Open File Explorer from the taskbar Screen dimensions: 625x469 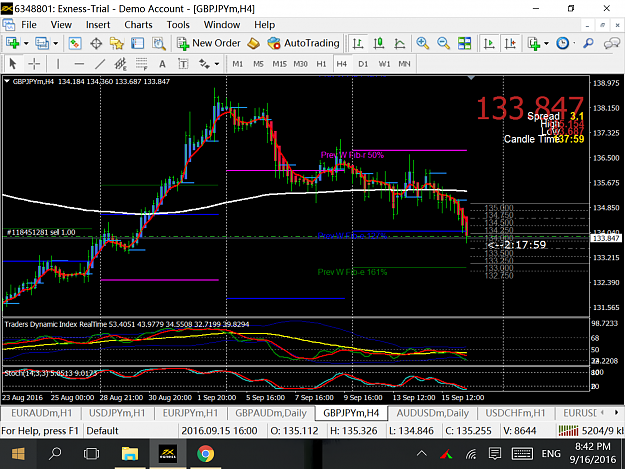point(130,453)
